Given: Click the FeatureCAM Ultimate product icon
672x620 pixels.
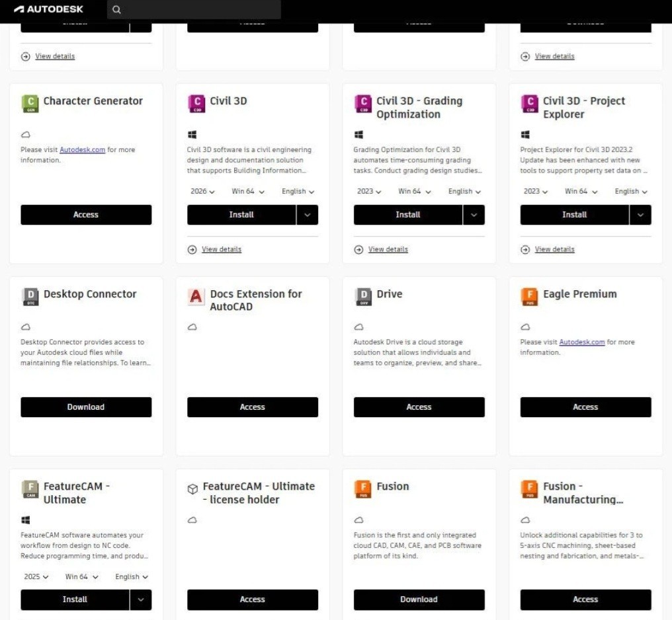Looking at the screenshot, I should point(30,489).
